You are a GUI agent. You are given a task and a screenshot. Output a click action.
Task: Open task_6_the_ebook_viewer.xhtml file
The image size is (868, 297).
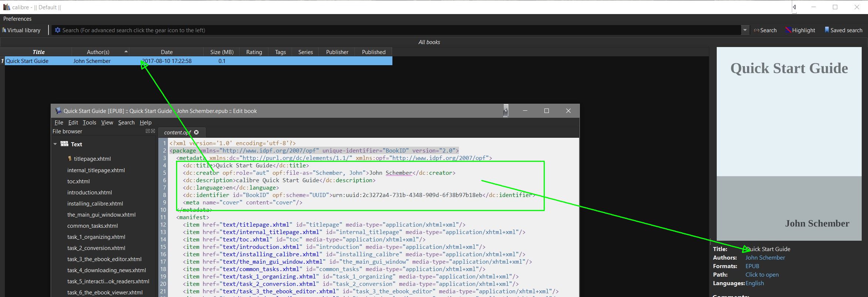point(105,293)
